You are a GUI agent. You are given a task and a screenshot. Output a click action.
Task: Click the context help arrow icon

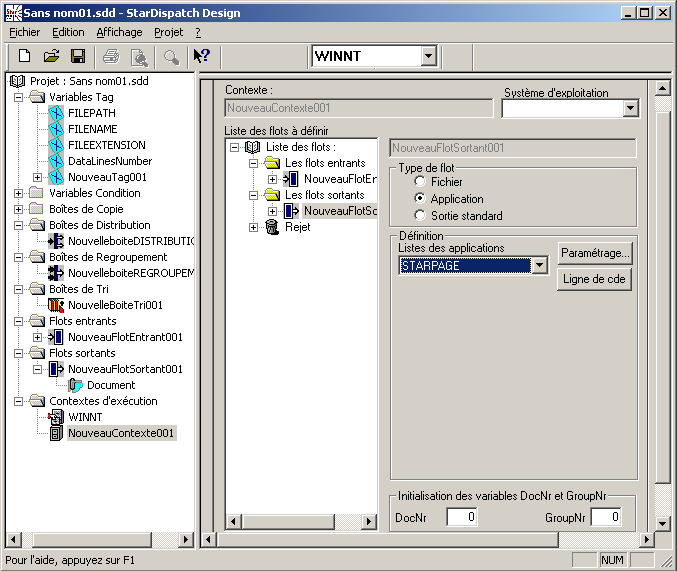pos(201,56)
